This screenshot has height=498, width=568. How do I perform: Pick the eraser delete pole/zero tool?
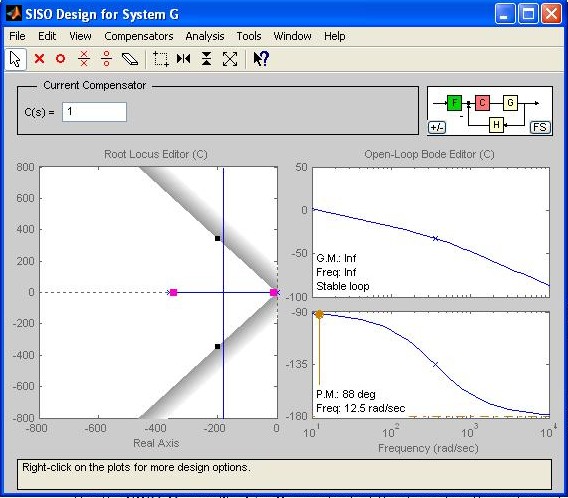130,59
